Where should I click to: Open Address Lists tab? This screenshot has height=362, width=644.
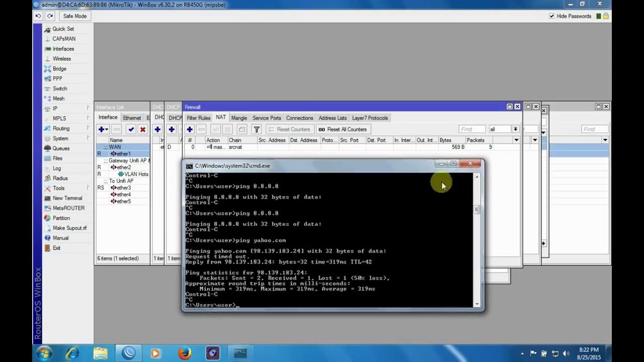pos(333,118)
